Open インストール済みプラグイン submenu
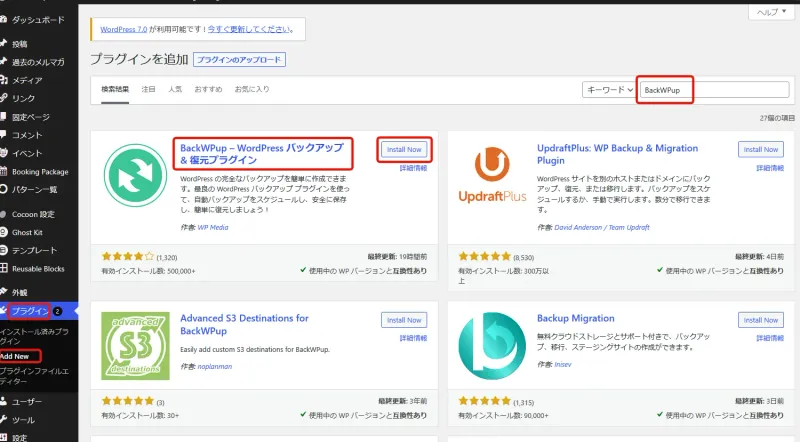800x442 pixels. 34,336
